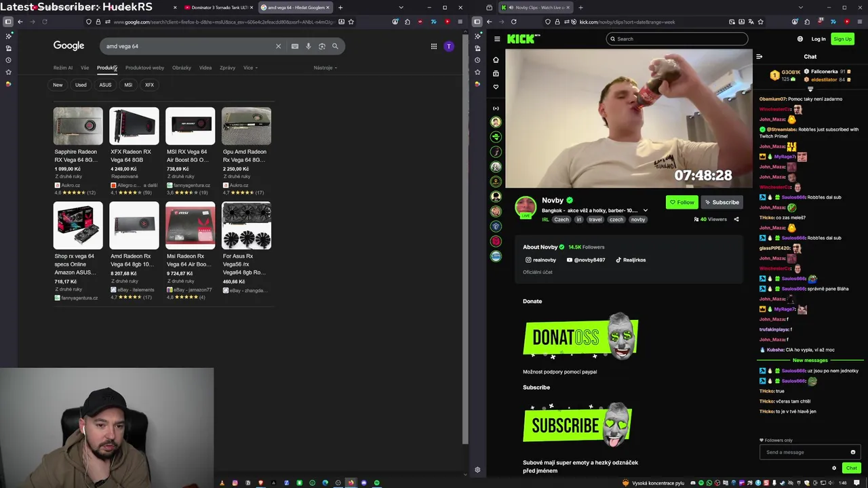Open the Obrázky tab
The image size is (868, 488).
coord(182,68)
